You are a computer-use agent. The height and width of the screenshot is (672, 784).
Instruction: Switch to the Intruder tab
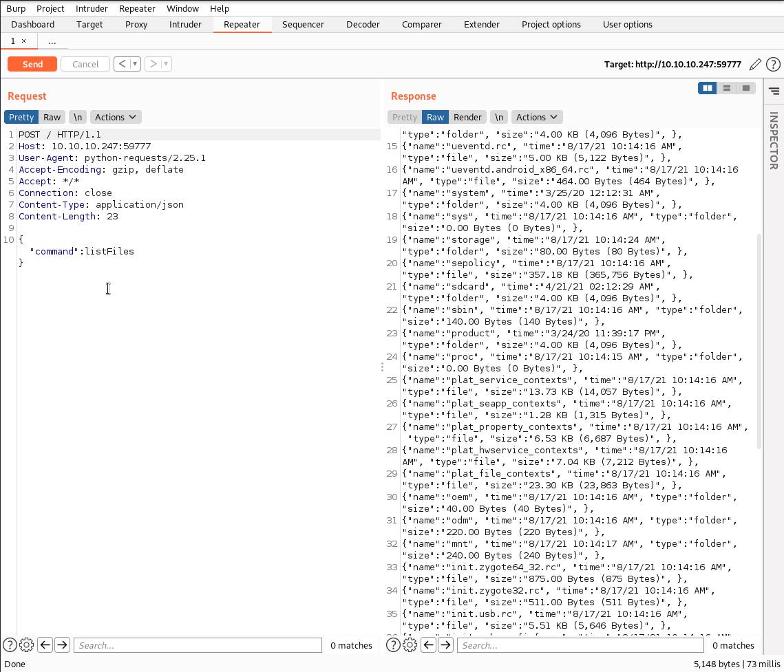(x=185, y=24)
